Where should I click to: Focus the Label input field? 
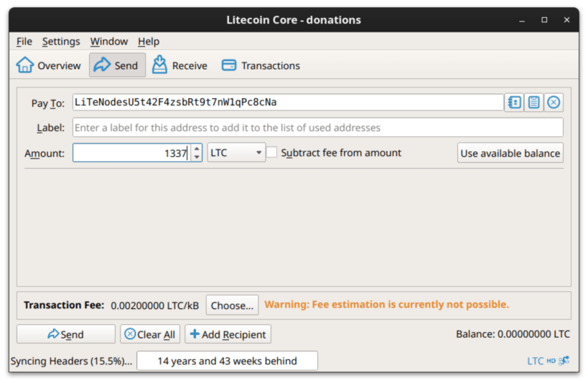point(317,128)
